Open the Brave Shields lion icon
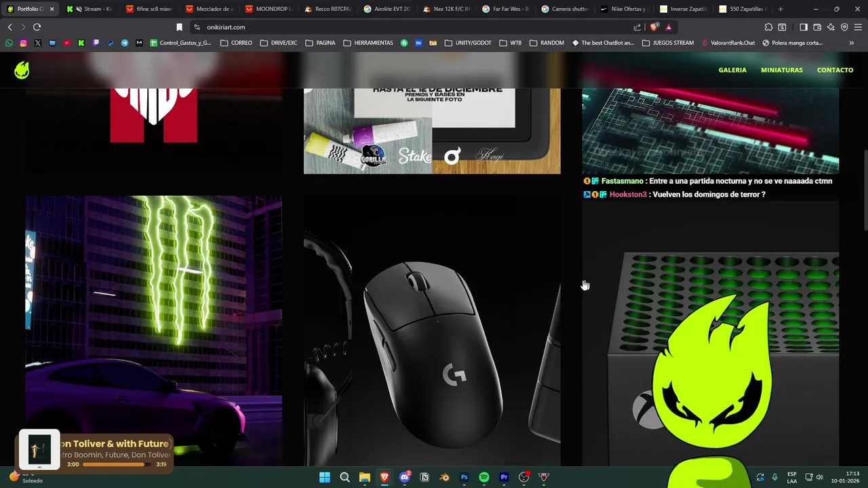This screenshot has height=488, width=868. [x=654, y=27]
